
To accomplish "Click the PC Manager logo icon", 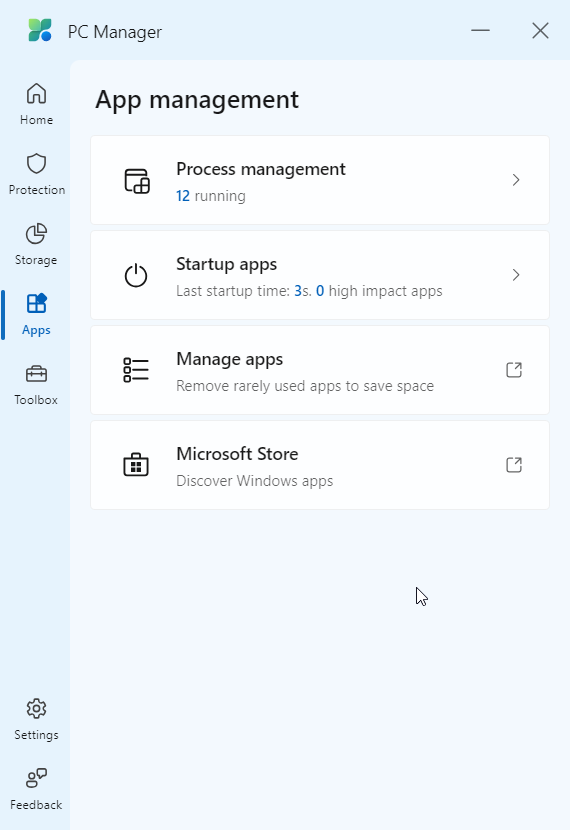I will click(40, 31).
